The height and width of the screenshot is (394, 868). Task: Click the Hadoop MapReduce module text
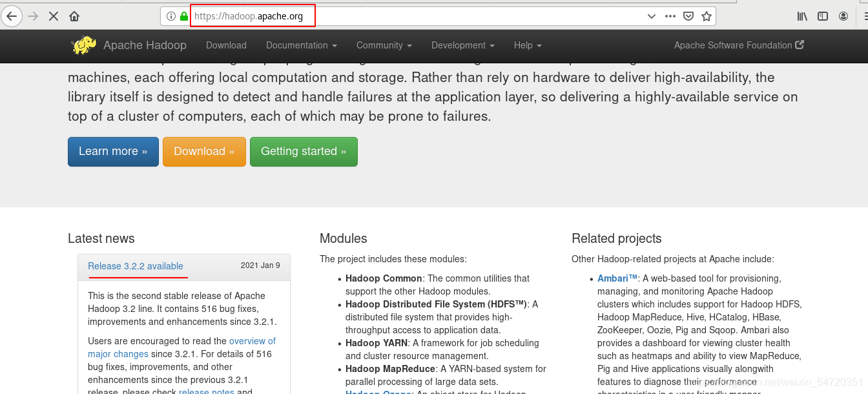390,369
